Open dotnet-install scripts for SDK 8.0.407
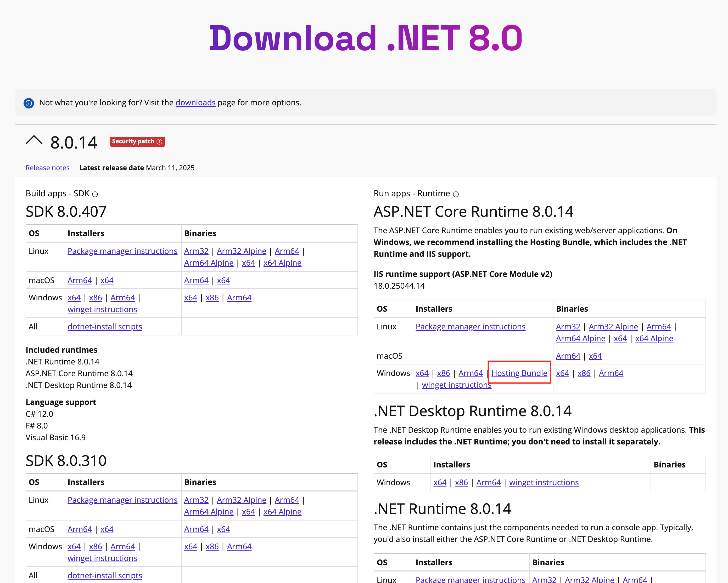The height and width of the screenshot is (583, 728). point(105,327)
